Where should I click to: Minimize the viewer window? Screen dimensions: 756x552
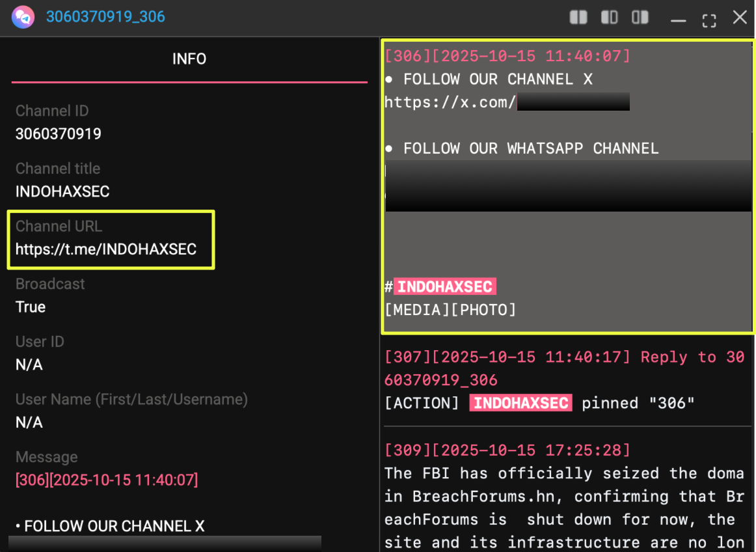coord(678,18)
